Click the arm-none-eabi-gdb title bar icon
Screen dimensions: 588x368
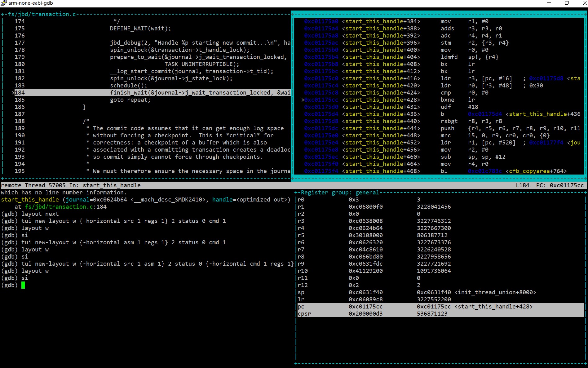[x=3, y=3]
